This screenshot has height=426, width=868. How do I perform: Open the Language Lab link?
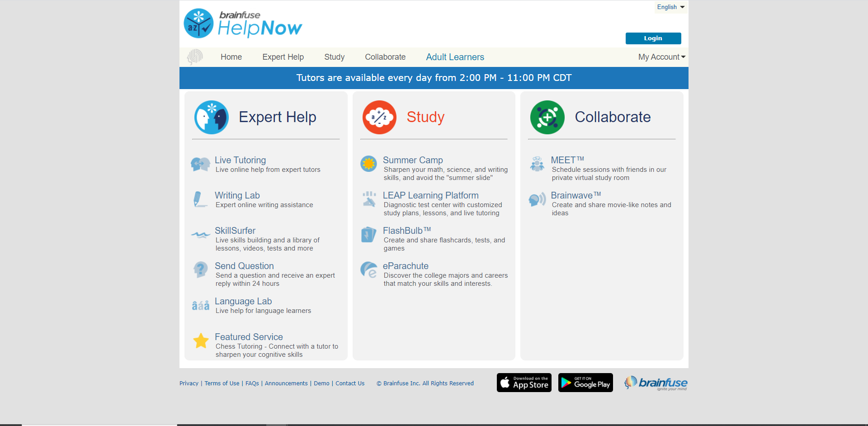243,301
